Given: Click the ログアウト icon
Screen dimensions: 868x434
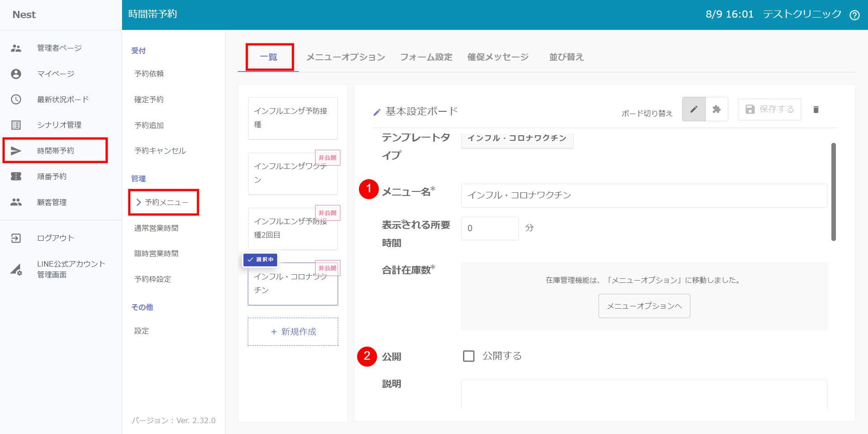Looking at the screenshot, I should coord(16,238).
